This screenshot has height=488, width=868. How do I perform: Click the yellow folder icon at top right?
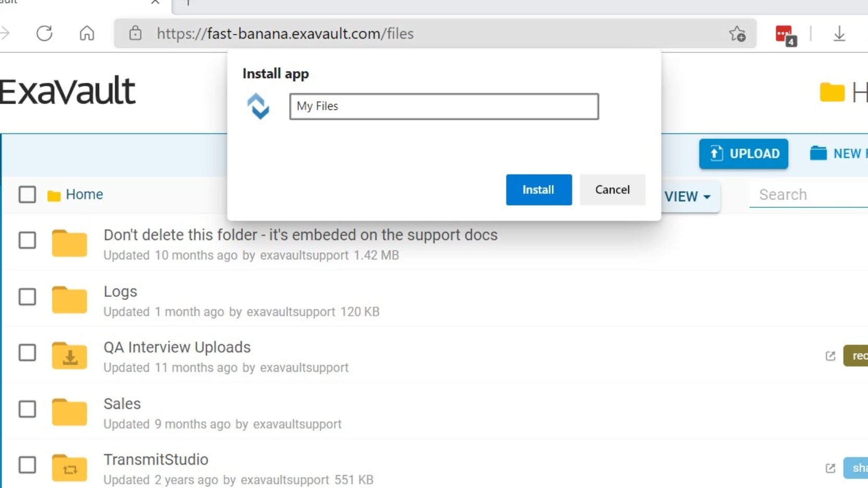(832, 93)
